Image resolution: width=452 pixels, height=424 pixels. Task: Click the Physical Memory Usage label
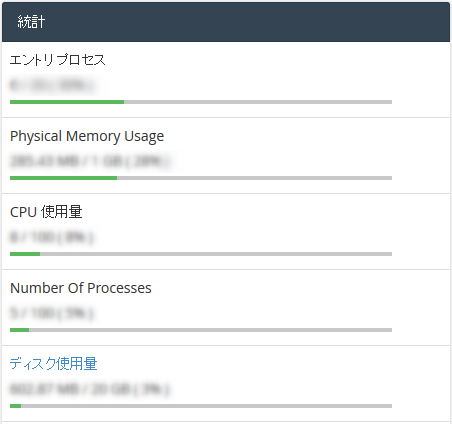(87, 136)
